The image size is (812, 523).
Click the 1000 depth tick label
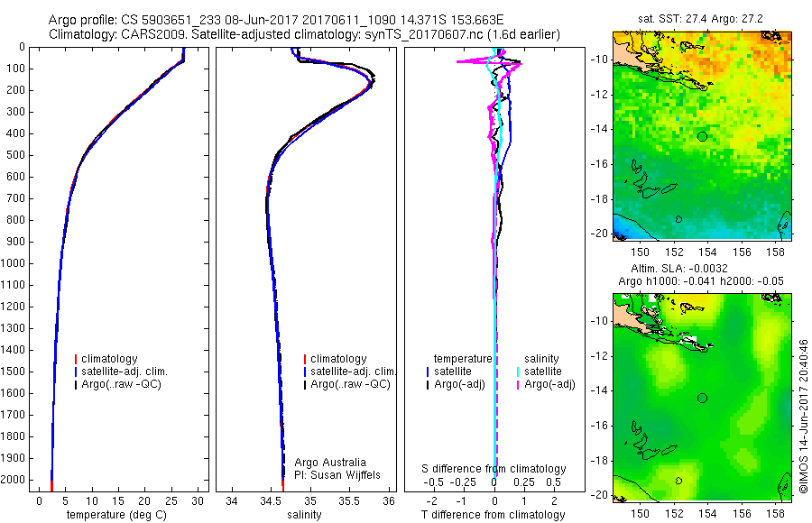13,263
